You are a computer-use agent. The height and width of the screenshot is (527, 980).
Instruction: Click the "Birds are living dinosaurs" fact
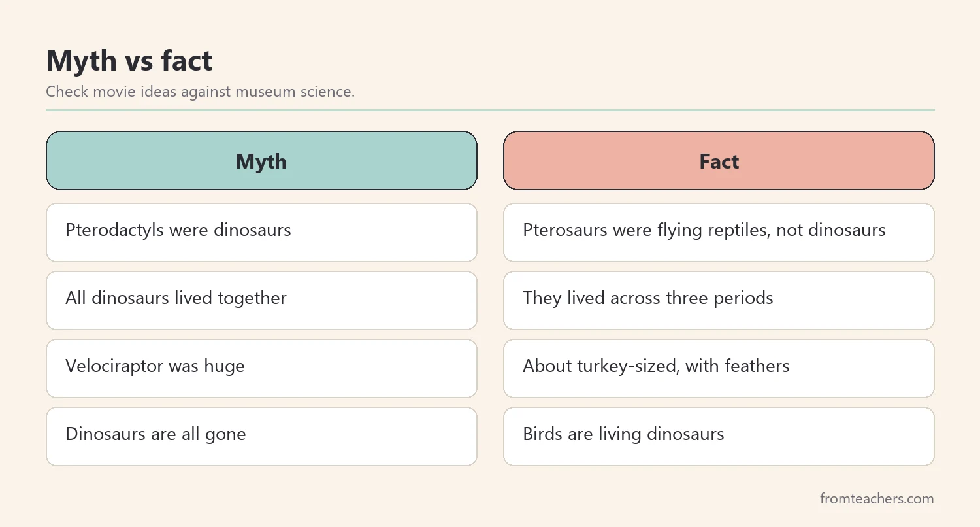719,436
